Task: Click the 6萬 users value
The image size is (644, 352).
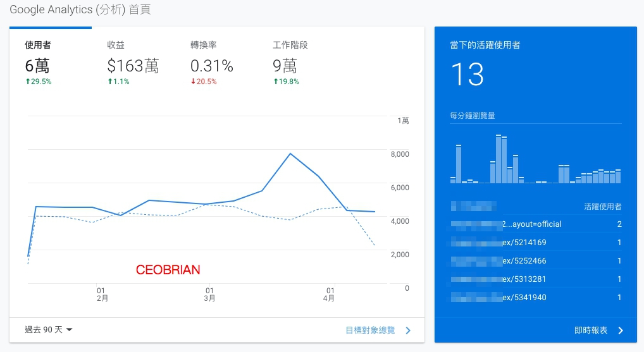Action: tap(37, 66)
